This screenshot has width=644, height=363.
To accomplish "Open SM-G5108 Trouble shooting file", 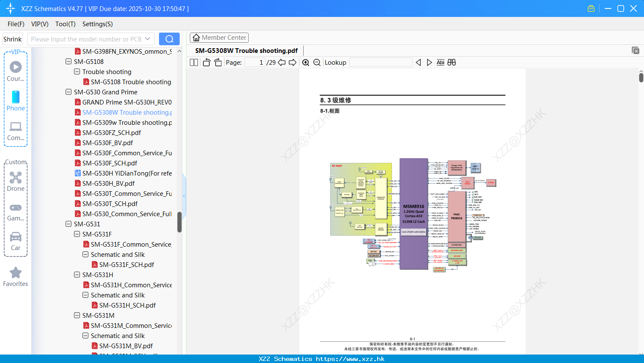I will coord(127,82).
